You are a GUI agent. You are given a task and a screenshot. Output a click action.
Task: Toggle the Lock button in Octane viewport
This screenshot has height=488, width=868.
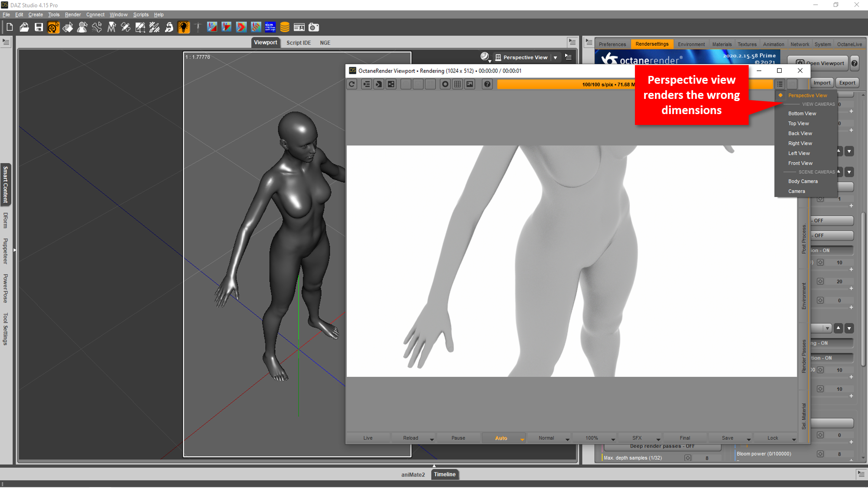pyautogui.click(x=773, y=438)
